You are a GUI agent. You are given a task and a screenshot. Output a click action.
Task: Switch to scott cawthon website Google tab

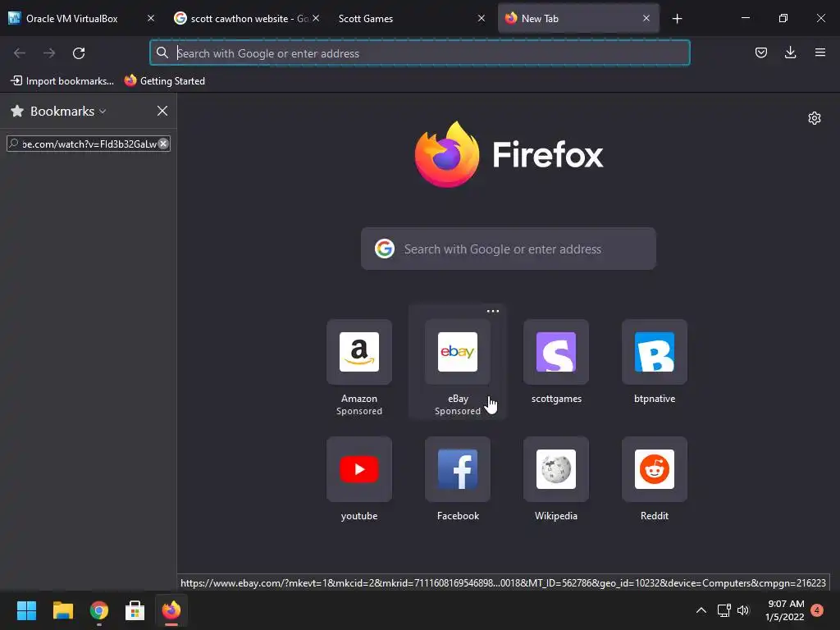point(244,19)
